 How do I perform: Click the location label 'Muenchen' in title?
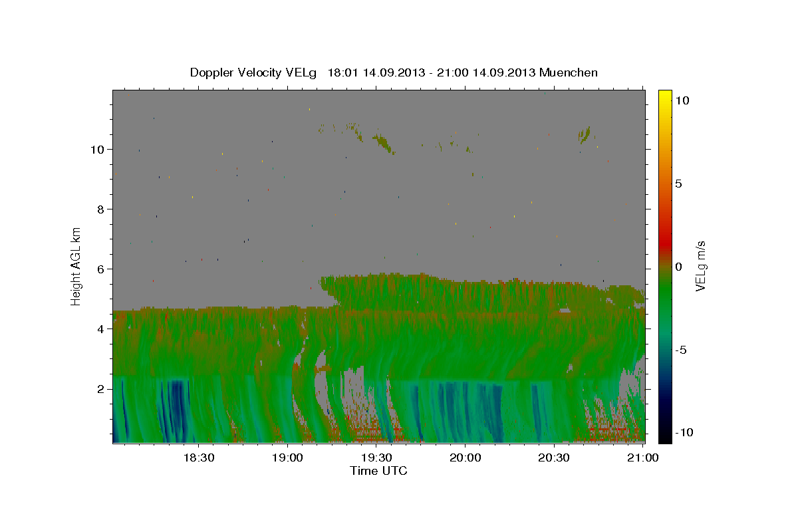click(569, 72)
